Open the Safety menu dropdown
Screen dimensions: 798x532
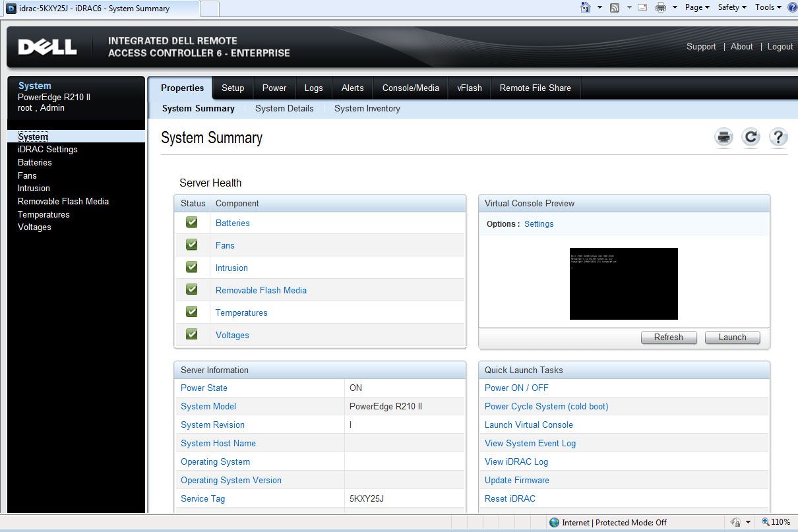(732, 7)
